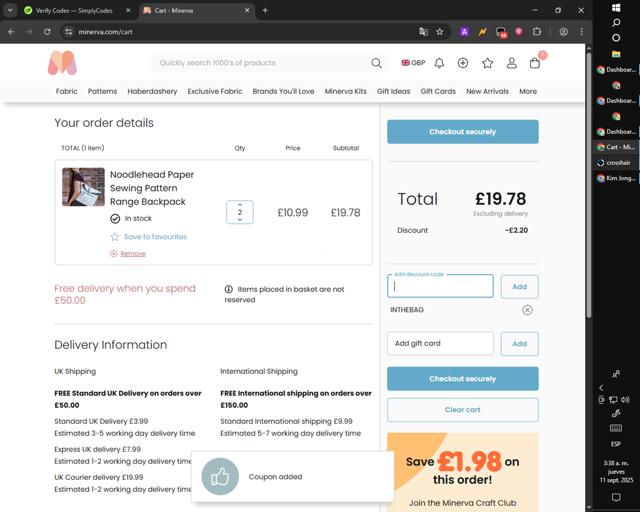640x512 pixels.
Task: Click the site information icon in address bar
Action: pyautogui.click(x=69, y=32)
